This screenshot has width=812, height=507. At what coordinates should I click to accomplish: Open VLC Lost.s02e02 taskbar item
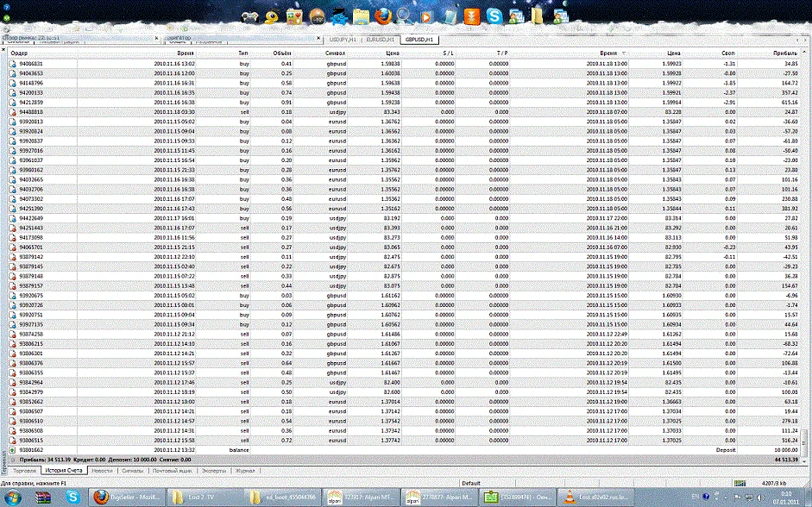coord(595,498)
